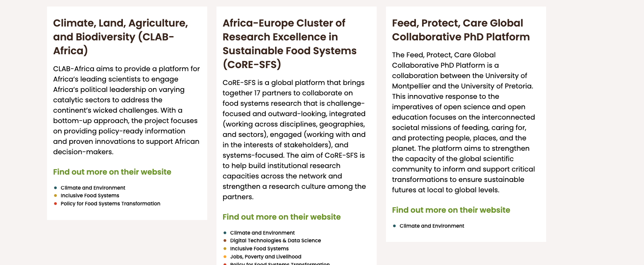Select "Policy for Food Systems Transformation" tag under CLAB-Africa
644x265 pixels.
110,203
